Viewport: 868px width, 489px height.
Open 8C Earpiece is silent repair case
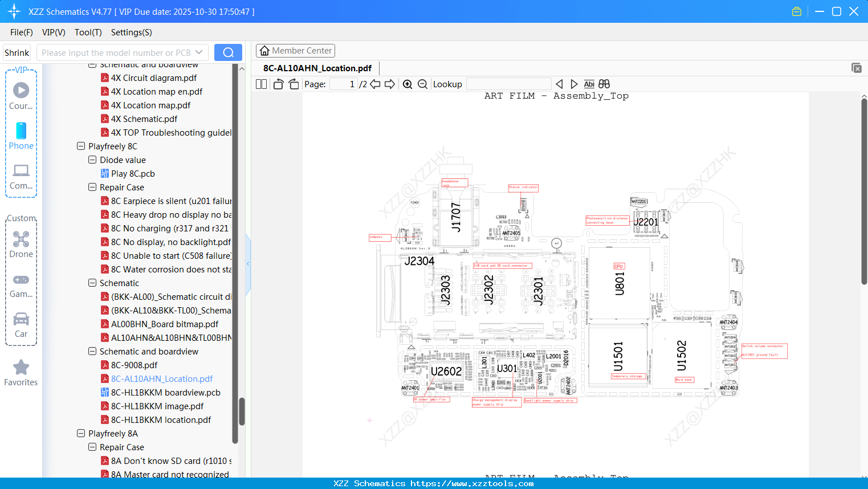166,201
